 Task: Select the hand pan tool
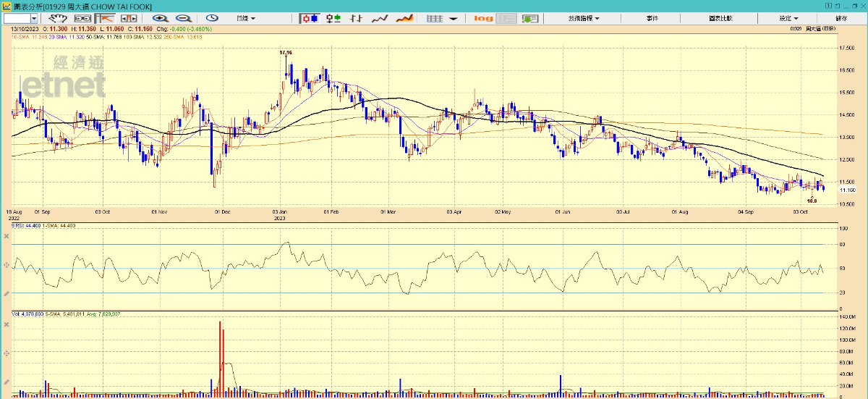[x=58, y=17]
